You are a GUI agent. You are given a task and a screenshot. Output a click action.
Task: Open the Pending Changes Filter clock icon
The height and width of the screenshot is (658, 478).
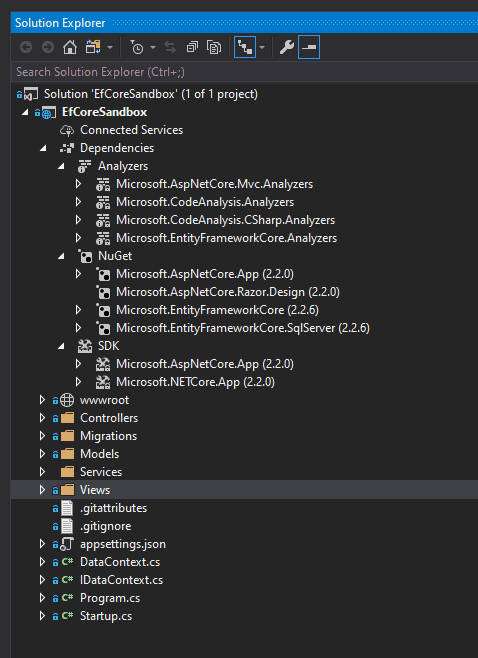click(x=137, y=47)
